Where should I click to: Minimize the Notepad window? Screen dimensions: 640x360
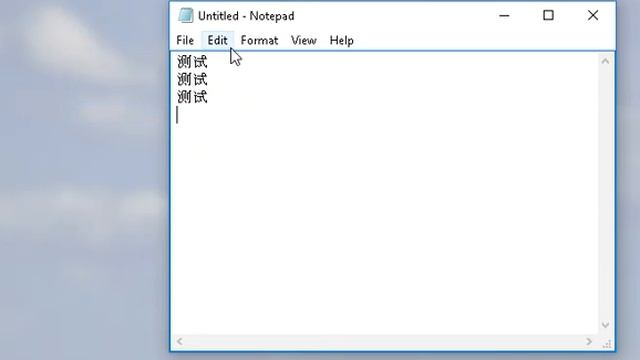click(504, 16)
